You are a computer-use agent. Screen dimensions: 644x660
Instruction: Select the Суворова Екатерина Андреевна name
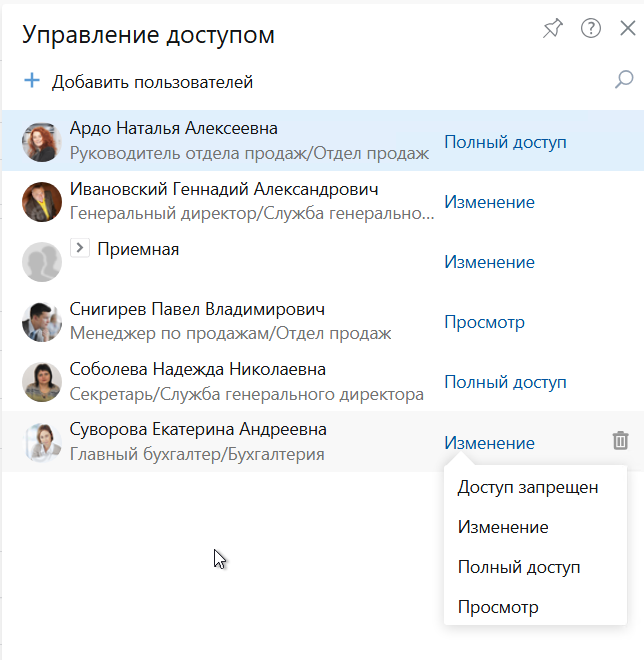tap(198, 430)
